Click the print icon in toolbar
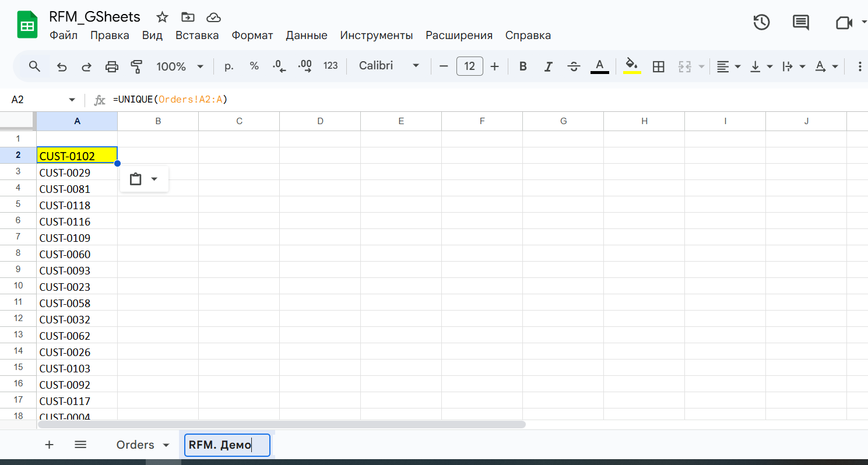 pos(111,66)
